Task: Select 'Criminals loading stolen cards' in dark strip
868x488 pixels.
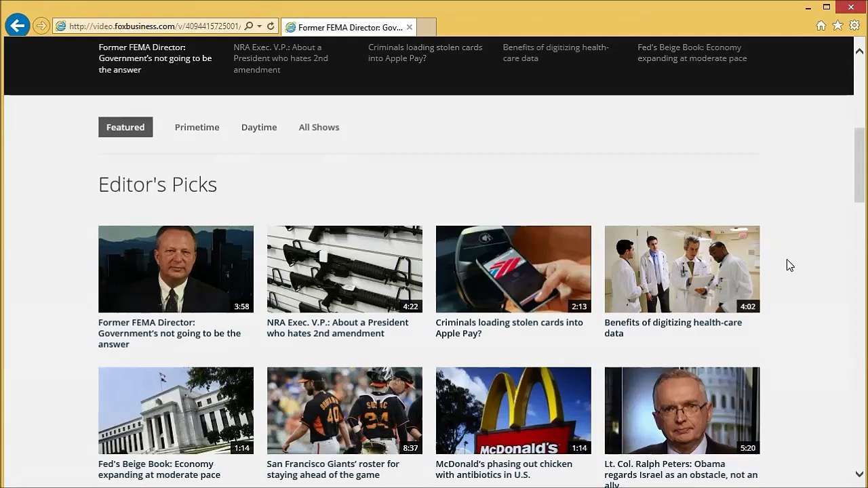Action: [425, 53]
